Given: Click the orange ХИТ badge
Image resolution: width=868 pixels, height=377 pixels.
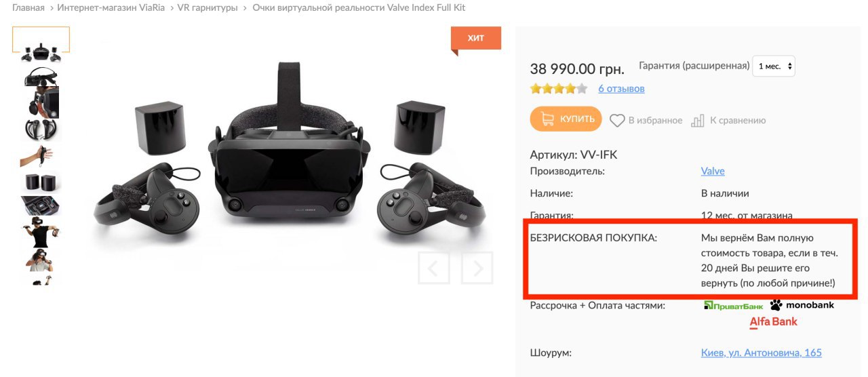Looking at the screenshot, I should pos(476,39).
